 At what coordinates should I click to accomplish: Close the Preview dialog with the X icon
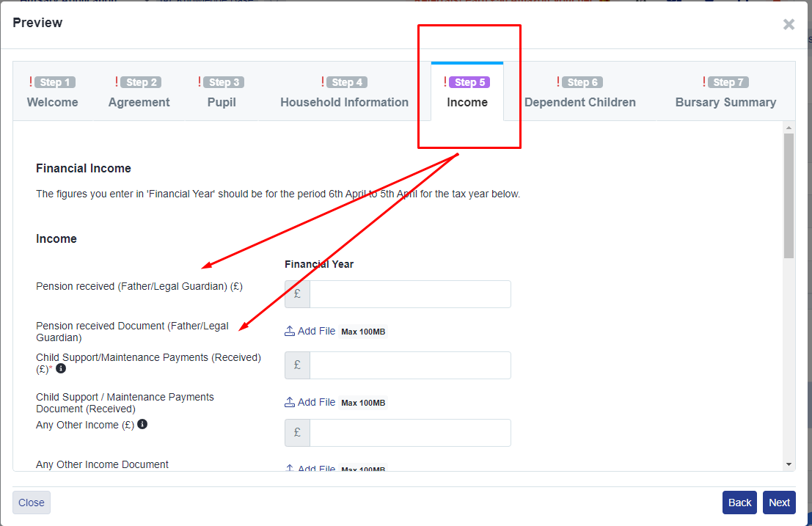[x=789, y=24]
